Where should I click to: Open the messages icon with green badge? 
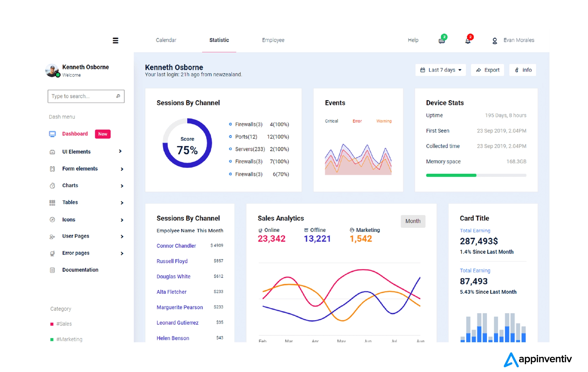click(442, 41)
